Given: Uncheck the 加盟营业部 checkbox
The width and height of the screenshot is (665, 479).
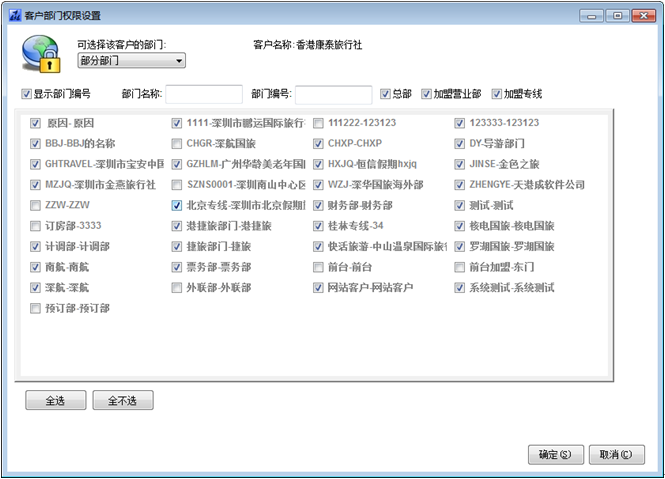Looking at the screenshot, I should [x=427, y=94].
